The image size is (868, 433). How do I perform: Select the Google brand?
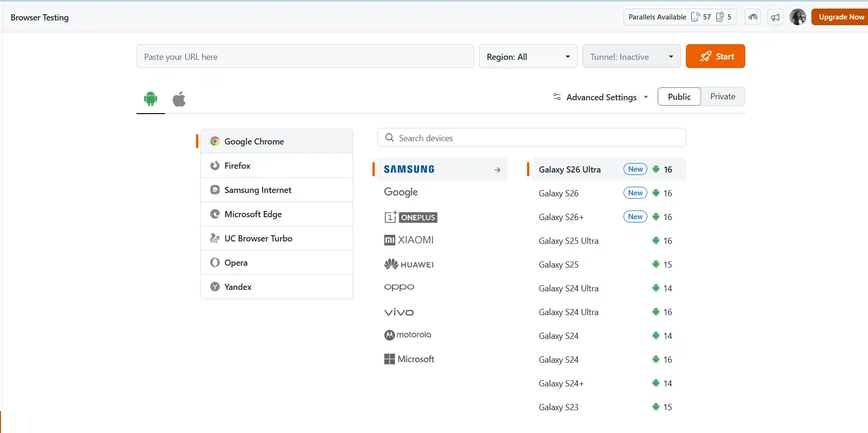[401, 192]
